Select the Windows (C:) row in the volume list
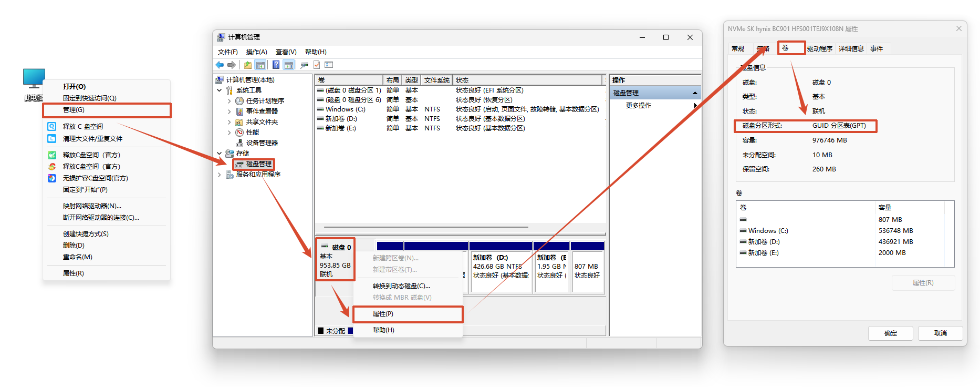 point(460,109)
